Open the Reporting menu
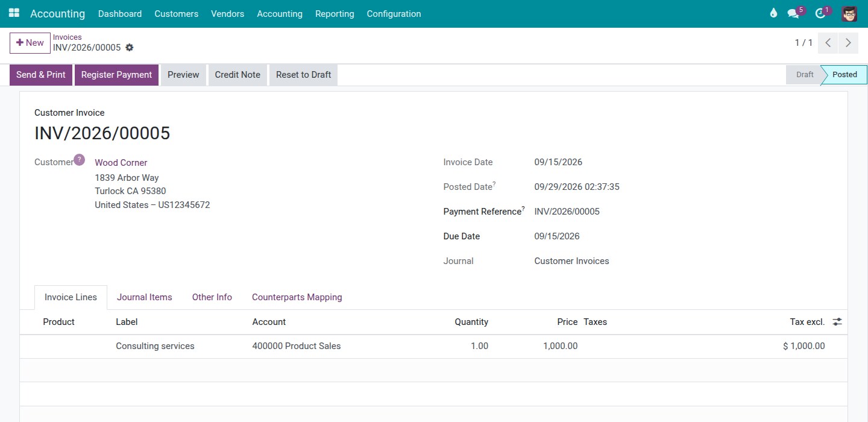868x422 pixels. (x=335, y=14)
